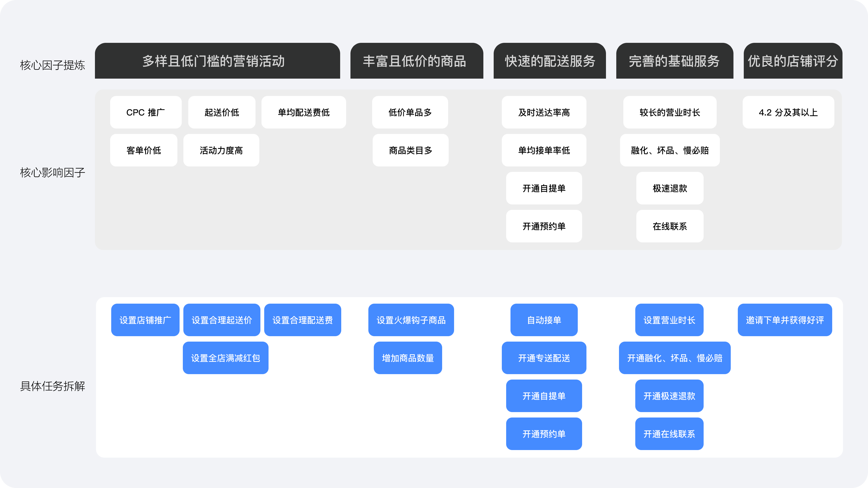
Task: Click the 多样且低门槛的营销活动 header
Action: [217, 61]
